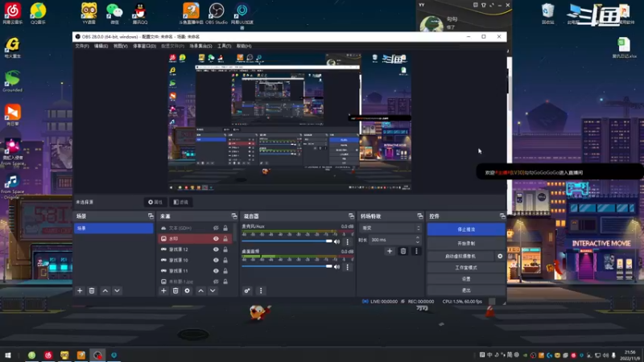Add a scene transition with plus icon
The height and width of the screenshot is (362, 644).
pyautogui.click(x=390, y=251)
